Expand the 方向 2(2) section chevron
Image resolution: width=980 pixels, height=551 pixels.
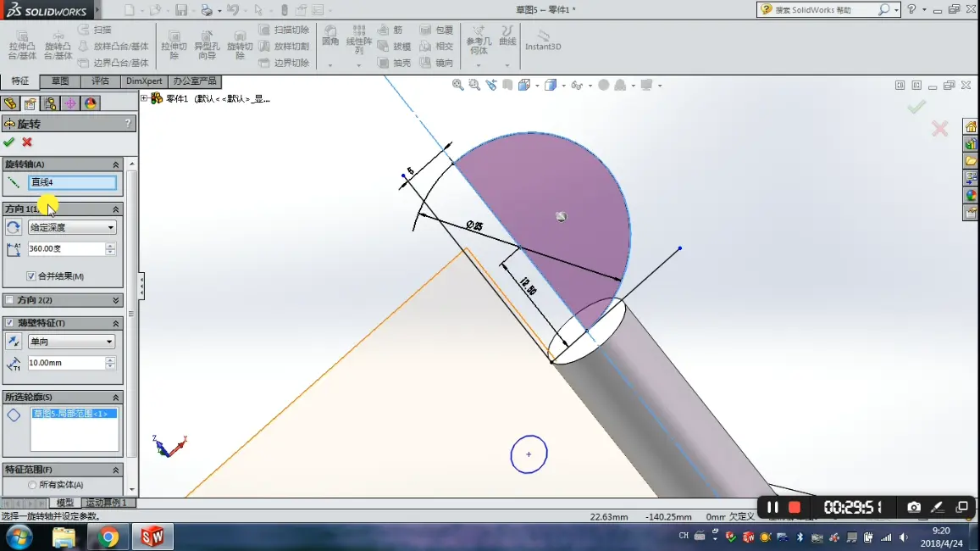116,300
